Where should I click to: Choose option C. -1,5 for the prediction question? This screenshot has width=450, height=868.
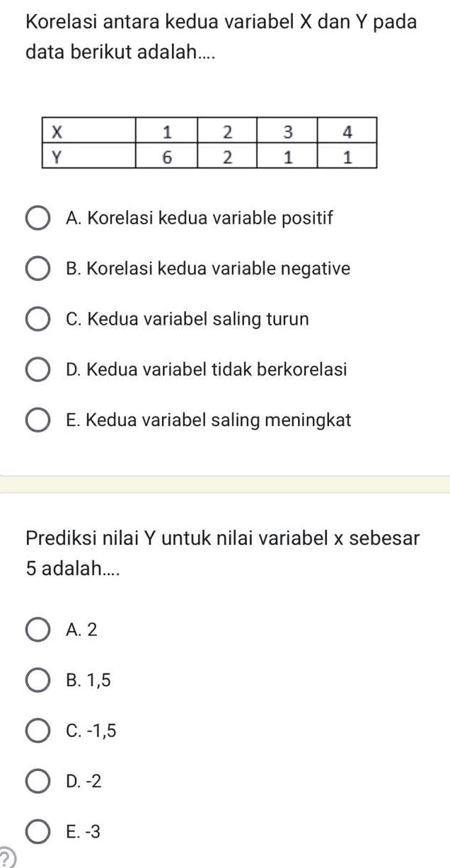pos(38,729)
